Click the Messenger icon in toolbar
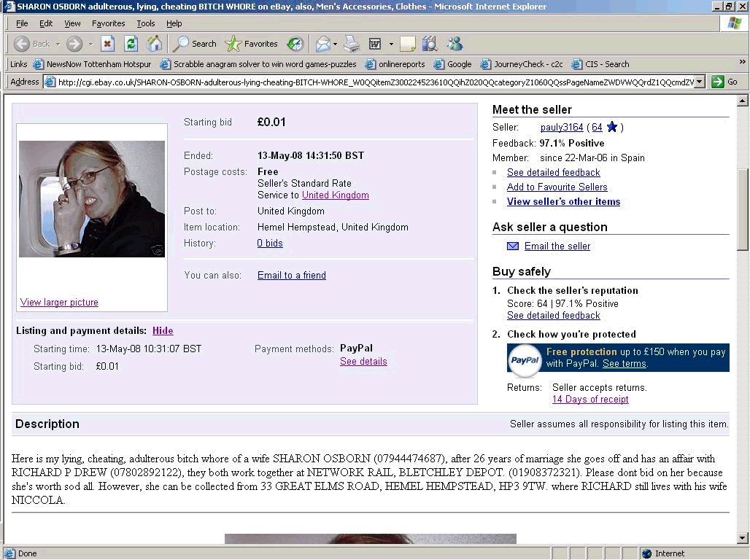 [x=455, y=44]
